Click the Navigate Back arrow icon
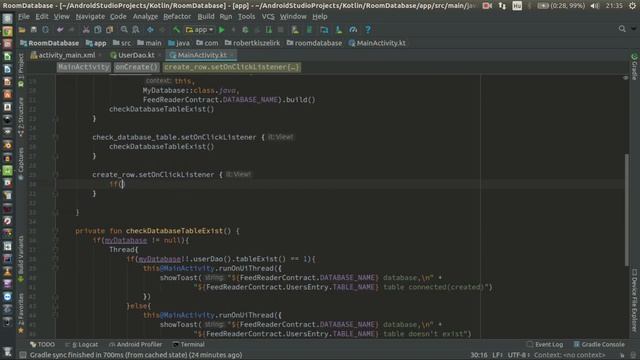Viewport: 640px width, 360px height. 150,30
